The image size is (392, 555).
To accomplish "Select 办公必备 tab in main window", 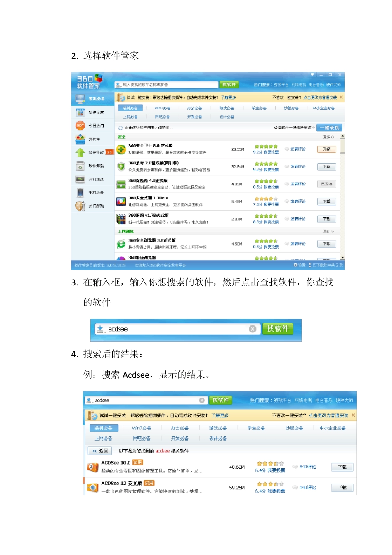I will coord(195,108).
